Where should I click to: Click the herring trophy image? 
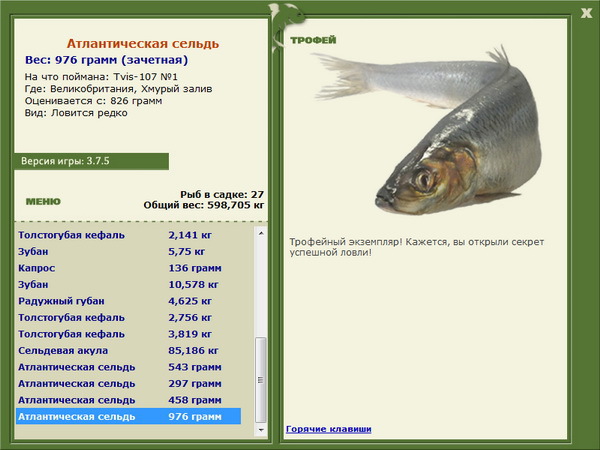tap(427, 130)
